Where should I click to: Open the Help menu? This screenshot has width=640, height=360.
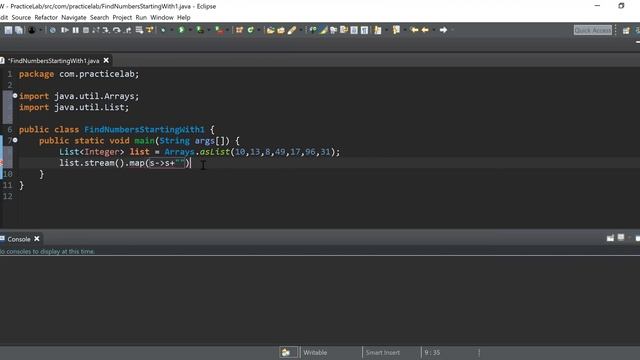pyautogui.click(x=184, y=18)
